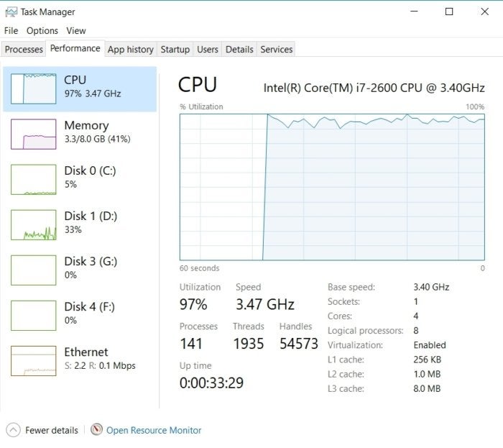Click the 1935 threads count
Image resolution: width=503 pixels, height=448 pixels.
(x=249, y=344)
